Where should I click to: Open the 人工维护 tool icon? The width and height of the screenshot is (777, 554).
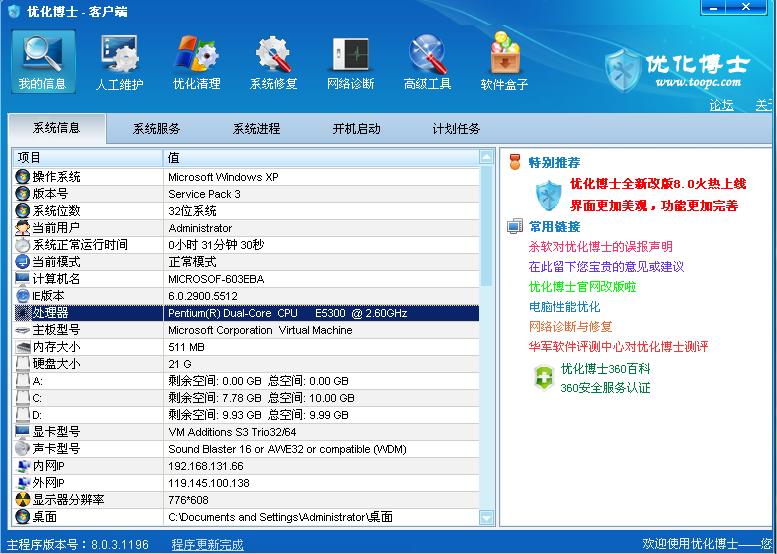[x=119, y=53]
